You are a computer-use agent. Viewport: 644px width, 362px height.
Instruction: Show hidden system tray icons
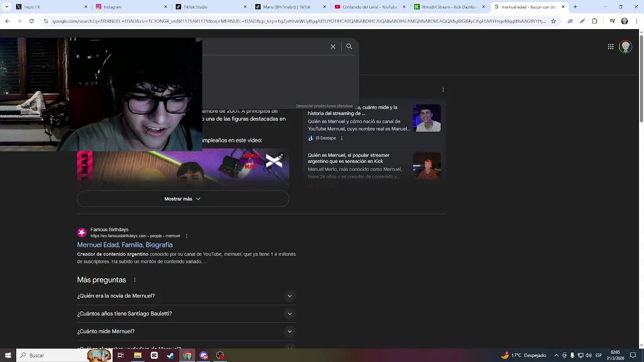[556, 355]
